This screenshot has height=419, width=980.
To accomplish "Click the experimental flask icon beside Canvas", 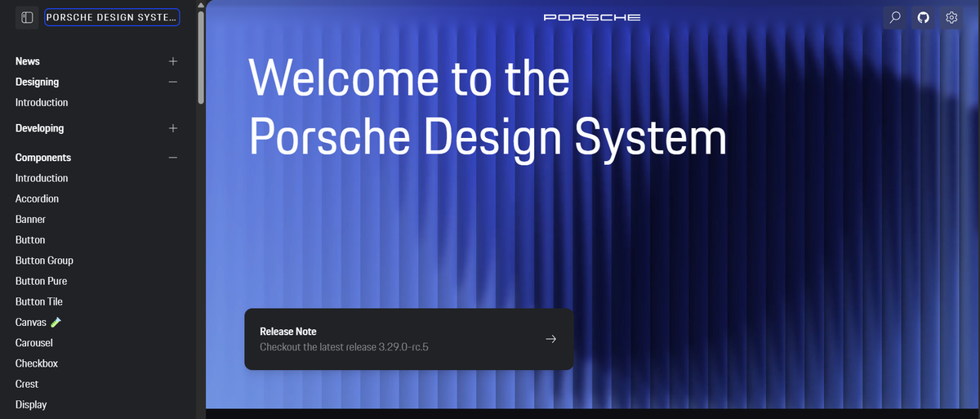I will pyautogui.click(x=56, y=323).
